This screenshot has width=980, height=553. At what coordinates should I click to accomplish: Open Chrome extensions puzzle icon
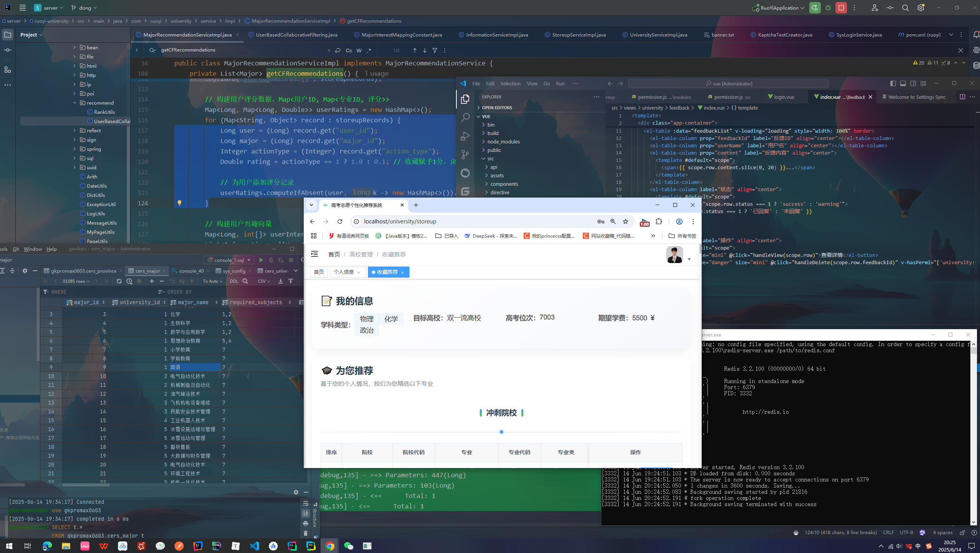659,222
